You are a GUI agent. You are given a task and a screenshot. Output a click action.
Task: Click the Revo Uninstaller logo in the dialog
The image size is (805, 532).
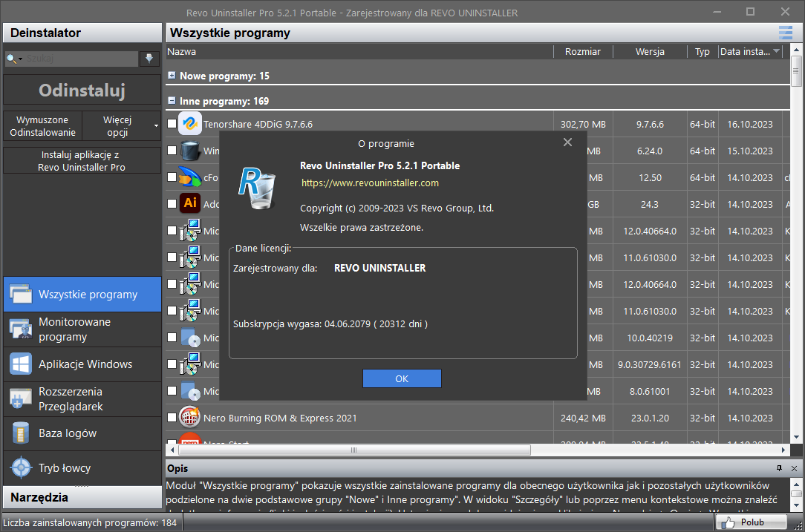(257, 188)
